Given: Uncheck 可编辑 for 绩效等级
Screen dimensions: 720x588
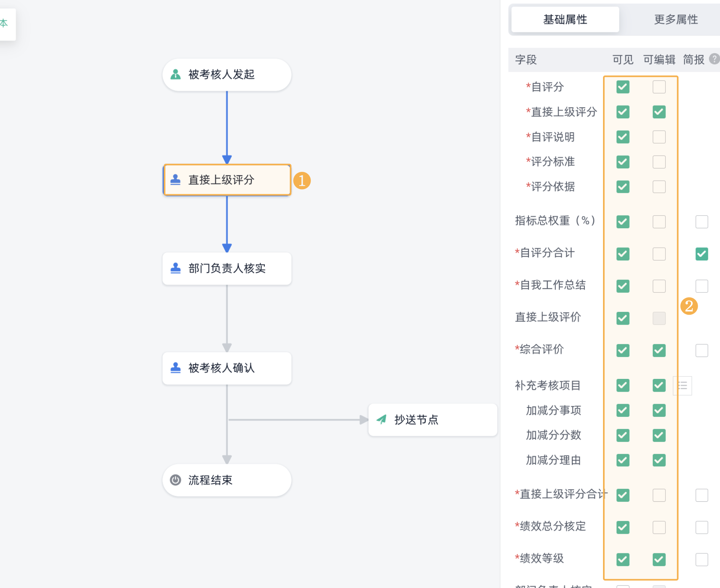Looking at the screenshot, I should 659,560.
